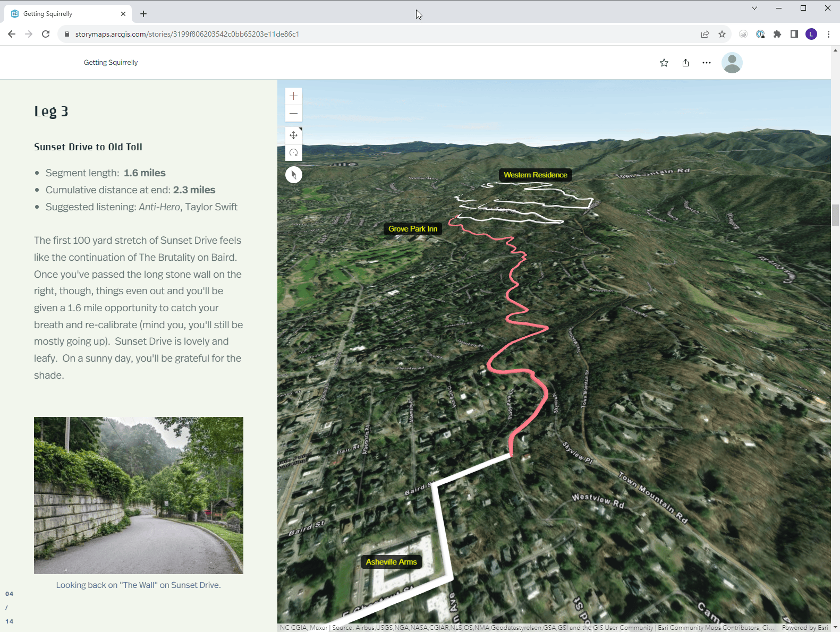Select the map pan tool
The width and height of the screenshot is (840, 632).
[x=294, y=135]
